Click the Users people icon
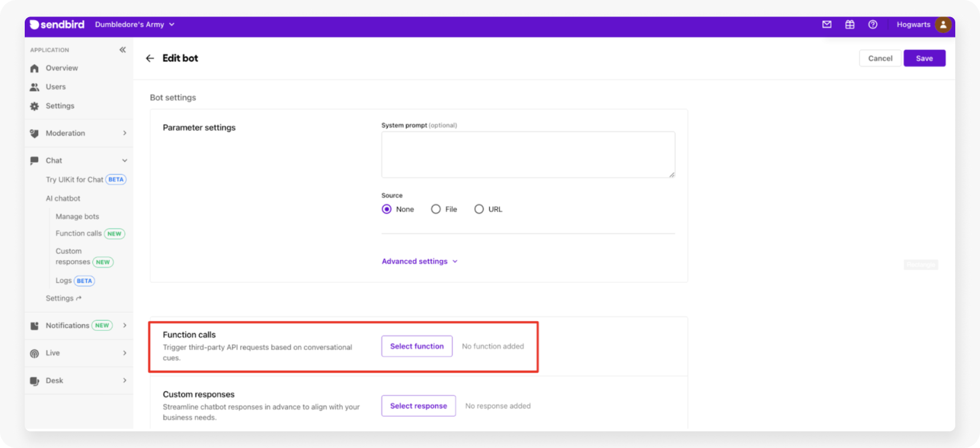 click(x=34, y=87)
